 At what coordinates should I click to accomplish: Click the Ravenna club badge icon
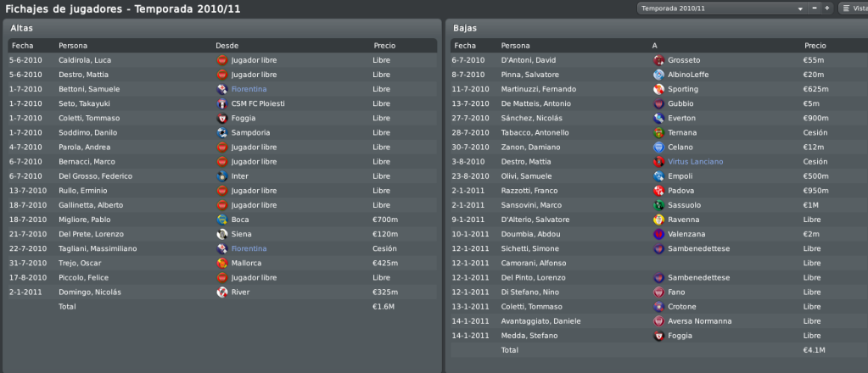658,220
